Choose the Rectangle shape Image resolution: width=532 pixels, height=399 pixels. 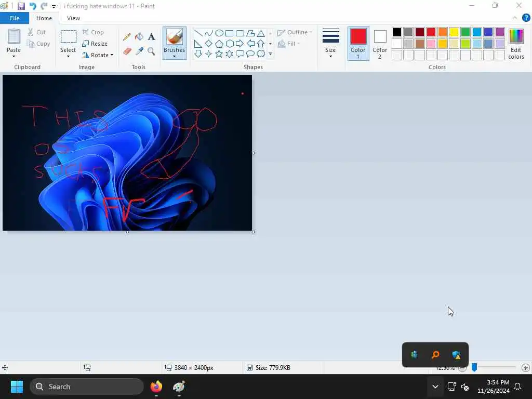click(x=229, y=33)
